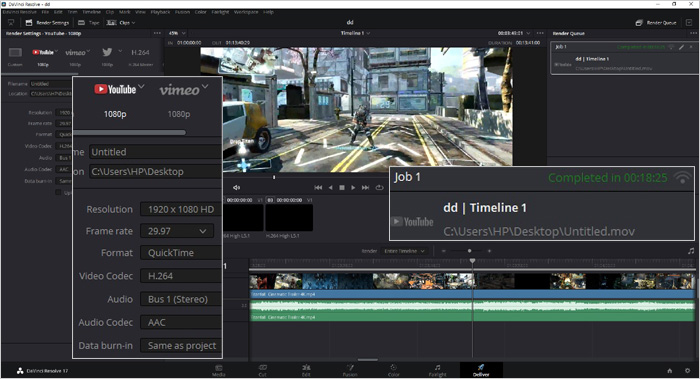Select the YouTube render preset in small panel
This screenshot has width=700, height=379.
tap(43, 56)
